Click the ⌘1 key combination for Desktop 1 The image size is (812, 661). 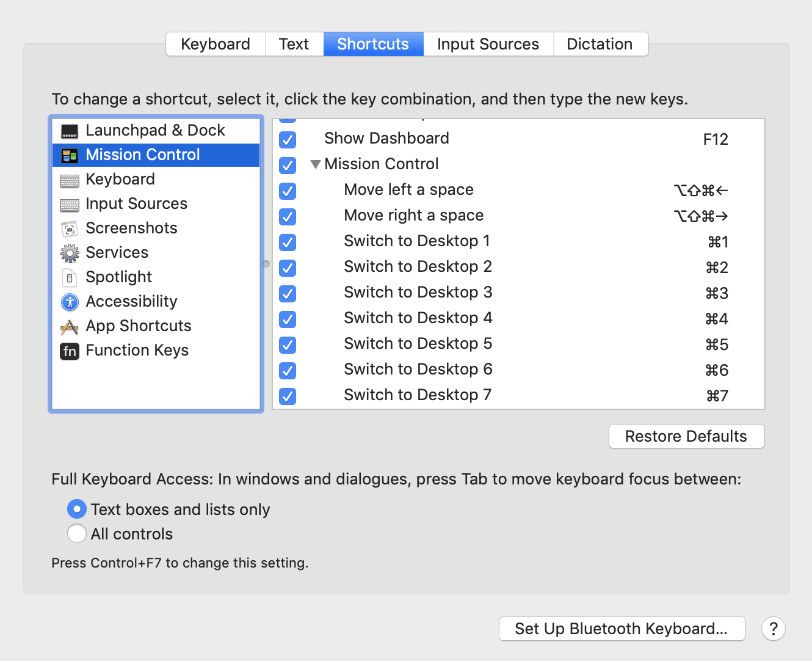click(x=717, y=242)
